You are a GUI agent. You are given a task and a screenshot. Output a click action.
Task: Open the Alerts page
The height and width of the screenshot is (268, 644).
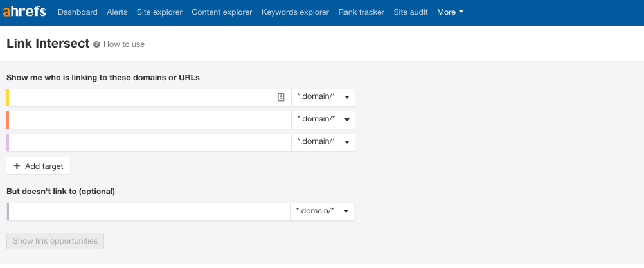point(117,12)
